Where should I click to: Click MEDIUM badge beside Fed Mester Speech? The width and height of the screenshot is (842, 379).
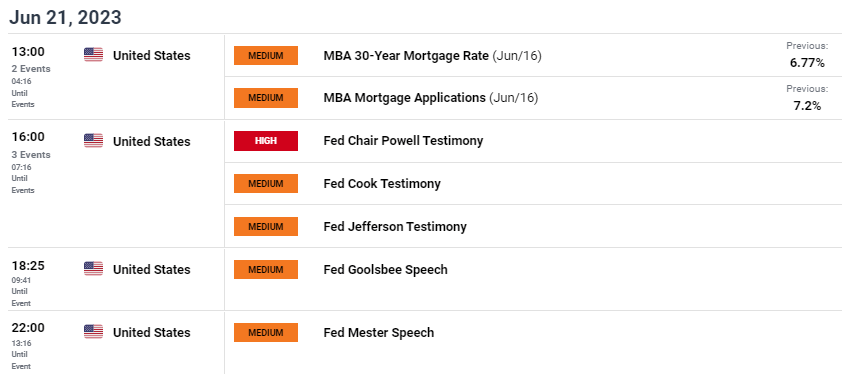(266, 332)
